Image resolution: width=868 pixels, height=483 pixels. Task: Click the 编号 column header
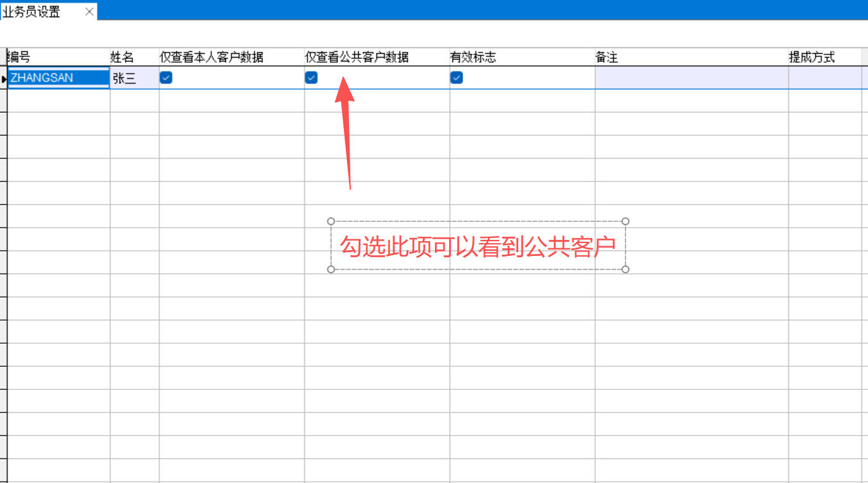pyautogui.click(x=58, y=57)
